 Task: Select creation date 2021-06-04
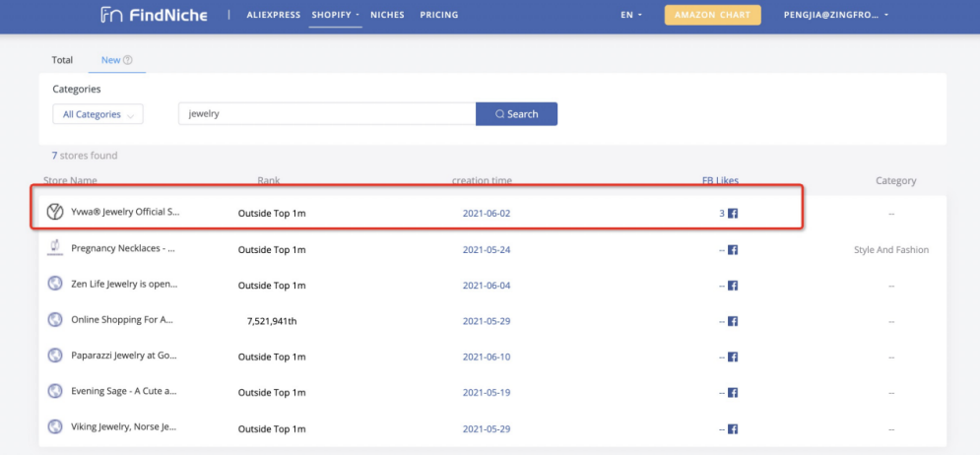[x=487, y=286]
